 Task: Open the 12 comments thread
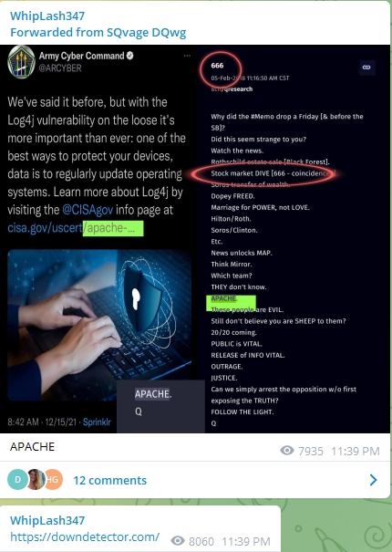(x=109, y=480)
